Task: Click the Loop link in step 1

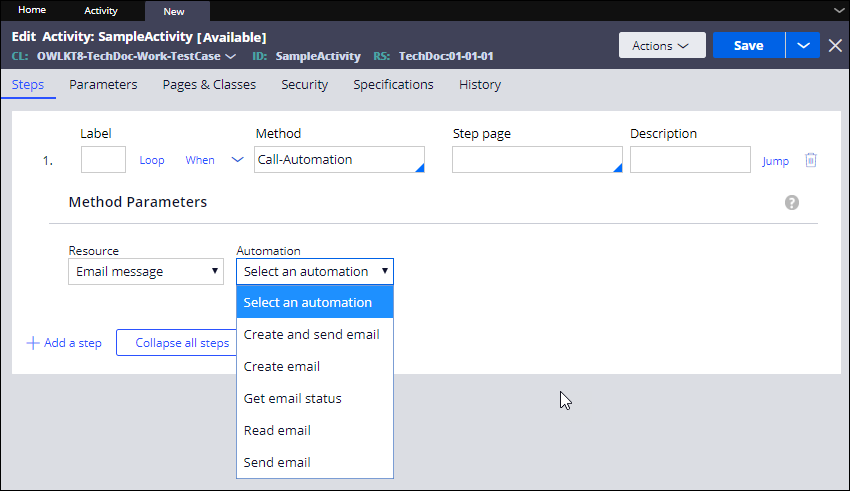Action: (152, 160)
